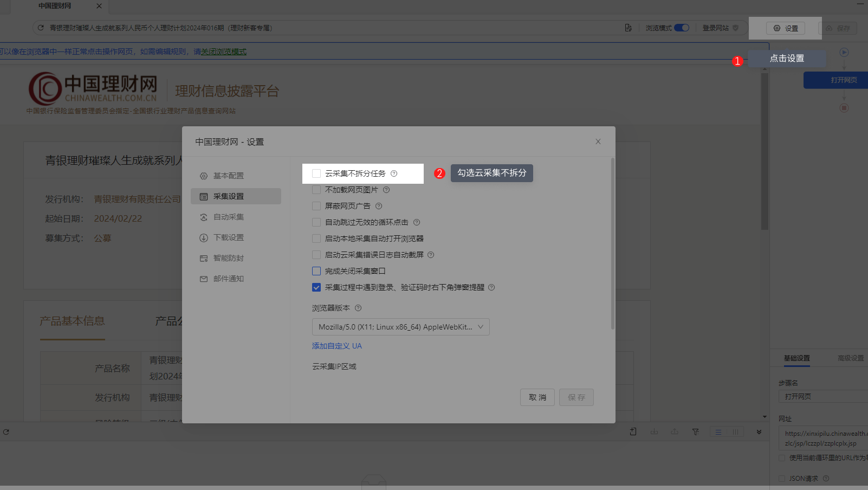868x490 pixels.
Task: Click the 登录网站 shield icon
Action: point(735,28)
